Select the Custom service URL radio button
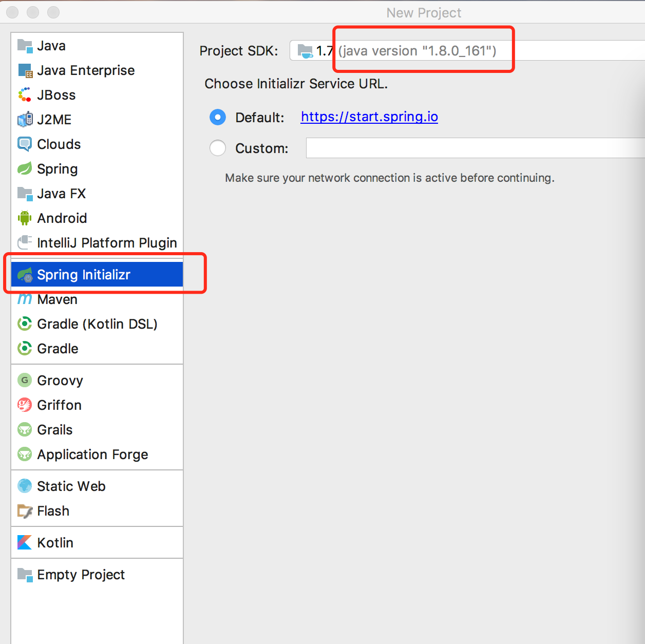Image resolution: width=645 pixels, height=644 pixels. click(218, 148)
